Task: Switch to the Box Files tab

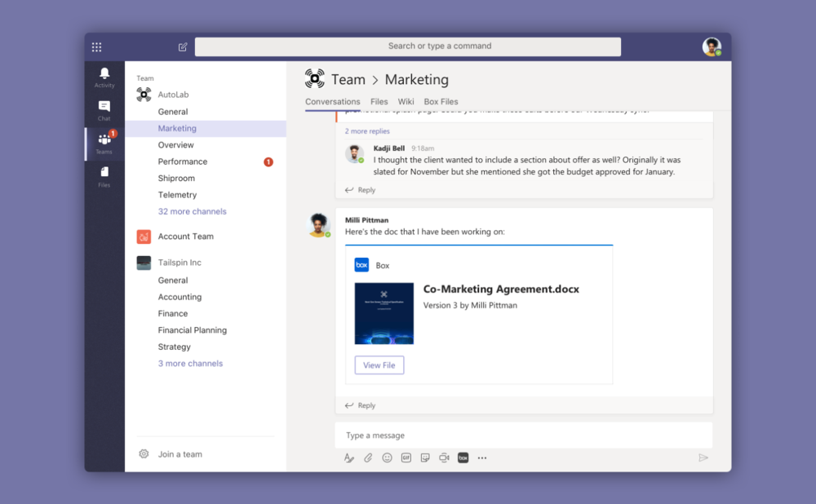Action: tap(441, 102)
